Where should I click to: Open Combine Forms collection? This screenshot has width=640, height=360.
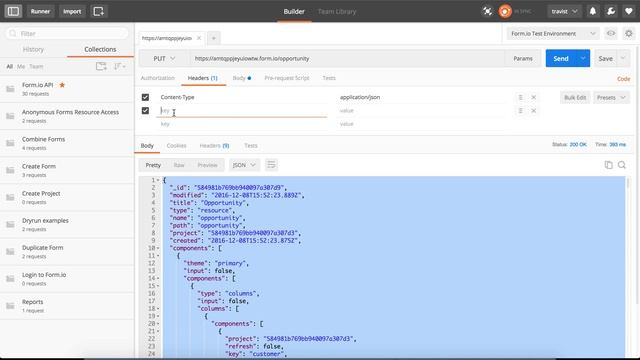[x=67, y=143]
